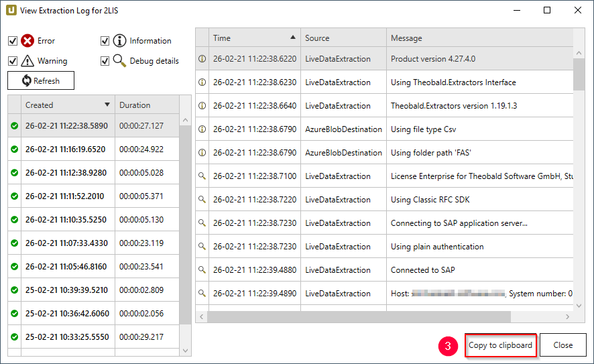Click the Debug details magnifier icon
The height and width of the screenshot is (364, 594).
tap(119, 61)
